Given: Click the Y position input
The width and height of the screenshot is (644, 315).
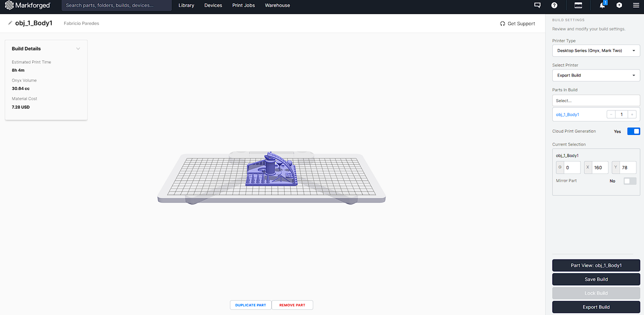Looking at the screenshot, I should [628, 167].
